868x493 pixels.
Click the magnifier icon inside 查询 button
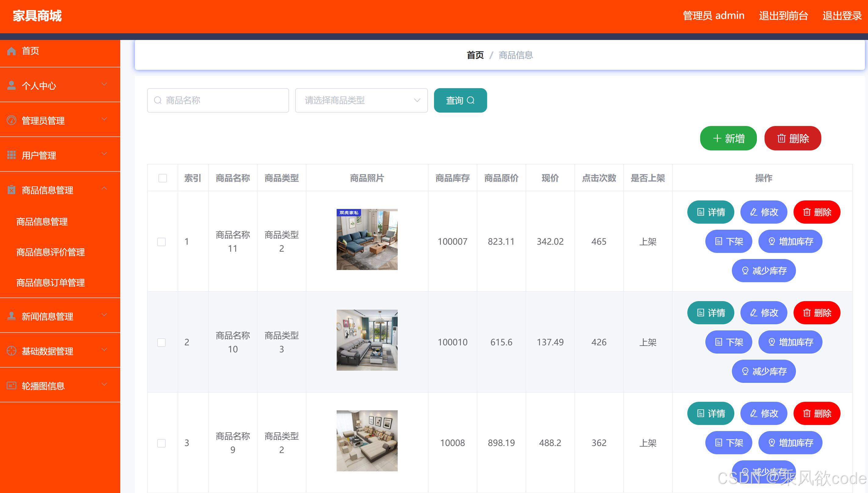[471, 100]
